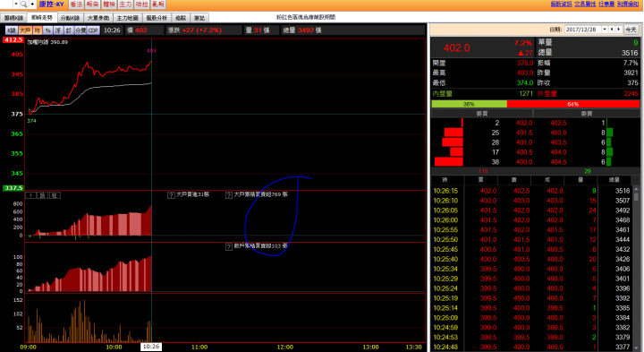The height and width of the screenshot is (352, 644).
Task: Go to next date with right arrow
Action: pyautogui.click(x=619, y=30)
